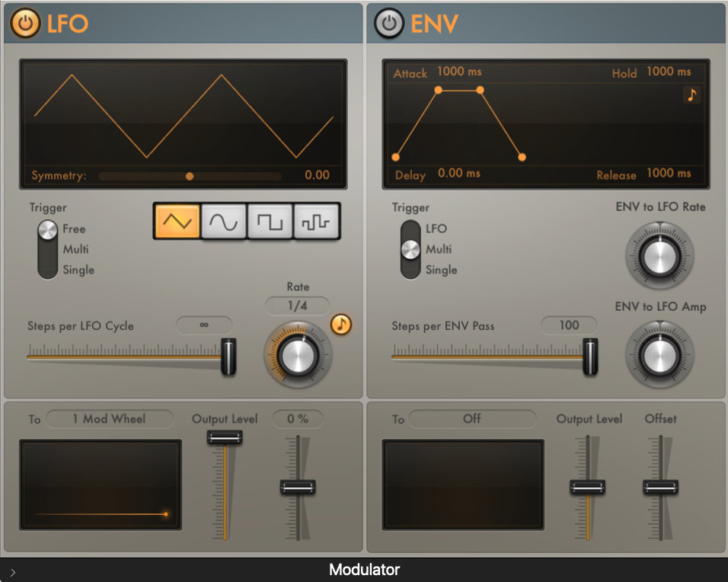Toggle envelope tempo sync note icon
728x582 pixels.
(x=691, y=94)
